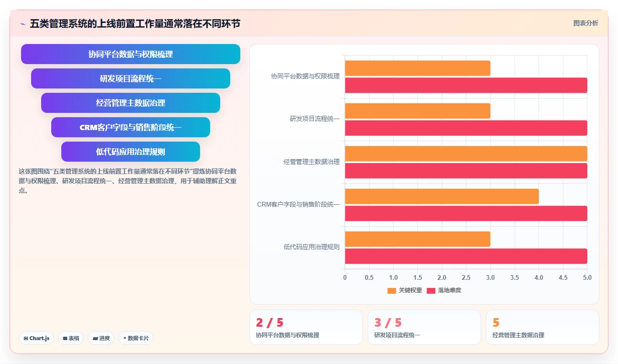This screenshot has width=618, height=364.
Task: Click the heading 五类管理系统的上线前置工作量通常落在不同环节
Action: pos(135,23)
